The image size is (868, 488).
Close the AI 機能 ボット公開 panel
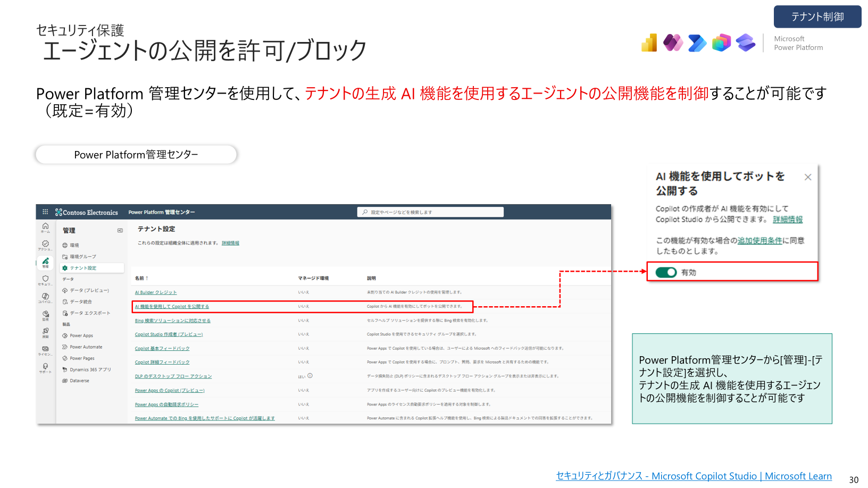[x=808, y=177]
